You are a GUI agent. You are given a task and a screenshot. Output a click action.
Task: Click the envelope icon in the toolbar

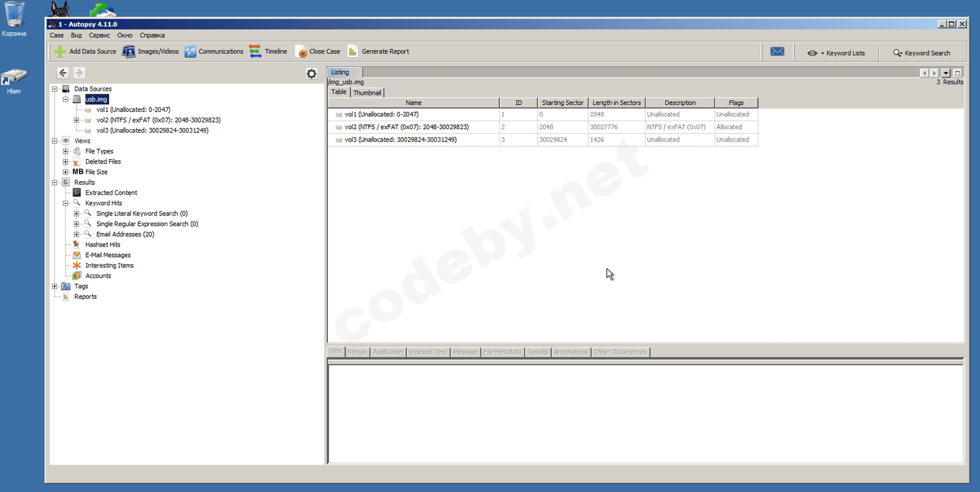click(777, 51)
